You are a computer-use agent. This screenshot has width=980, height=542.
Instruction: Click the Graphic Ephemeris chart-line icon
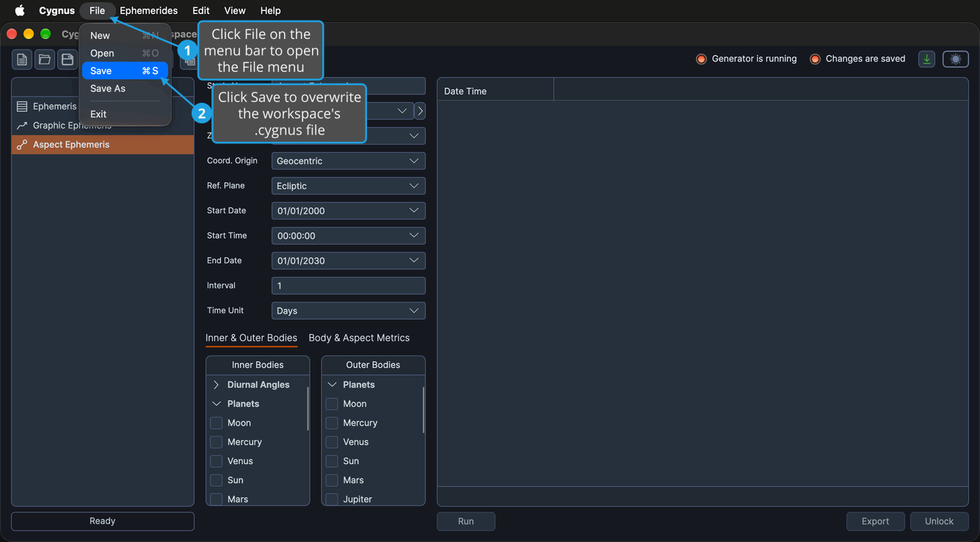[22, 126]
